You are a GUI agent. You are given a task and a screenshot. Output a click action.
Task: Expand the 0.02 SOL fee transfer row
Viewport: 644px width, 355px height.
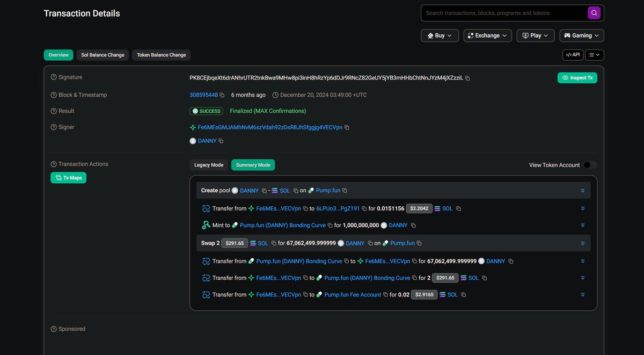click(x=583, y=295)
